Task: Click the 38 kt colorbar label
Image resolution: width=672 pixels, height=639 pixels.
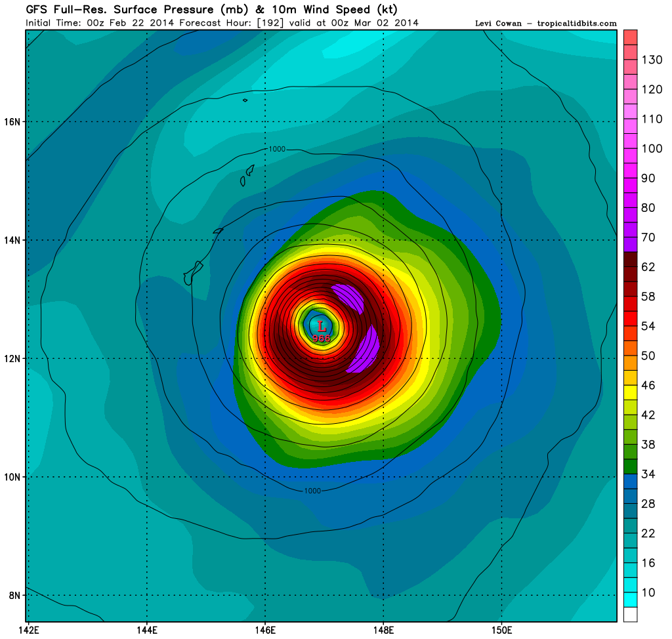Action: (x=648, y=444)
